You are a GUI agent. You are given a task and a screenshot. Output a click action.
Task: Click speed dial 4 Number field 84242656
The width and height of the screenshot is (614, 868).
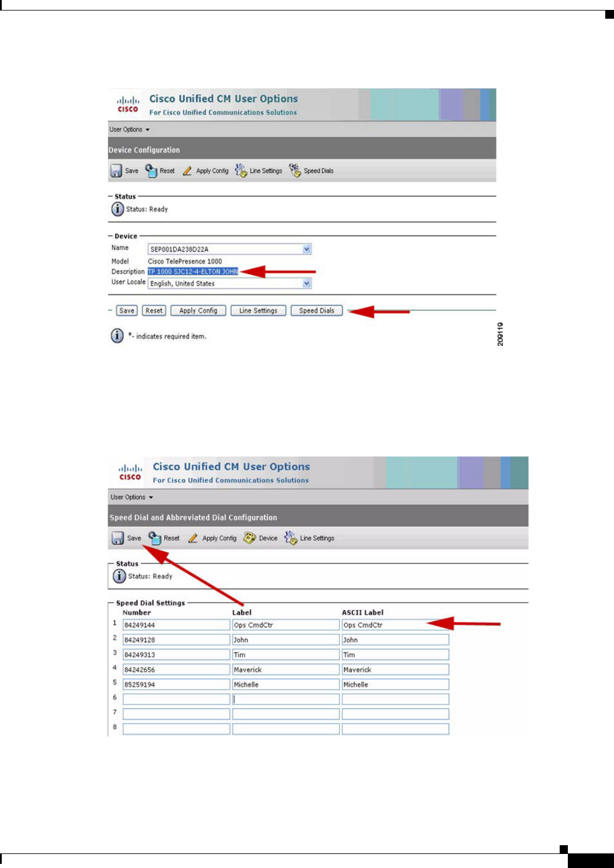pos(176,670)
